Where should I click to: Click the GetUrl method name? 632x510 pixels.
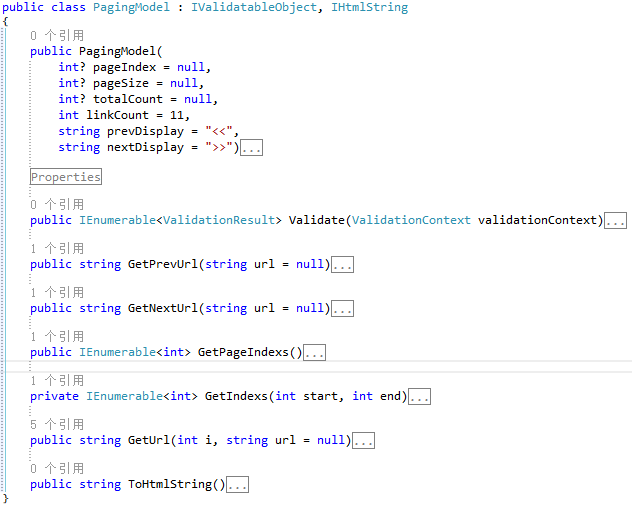coord(149,440)
